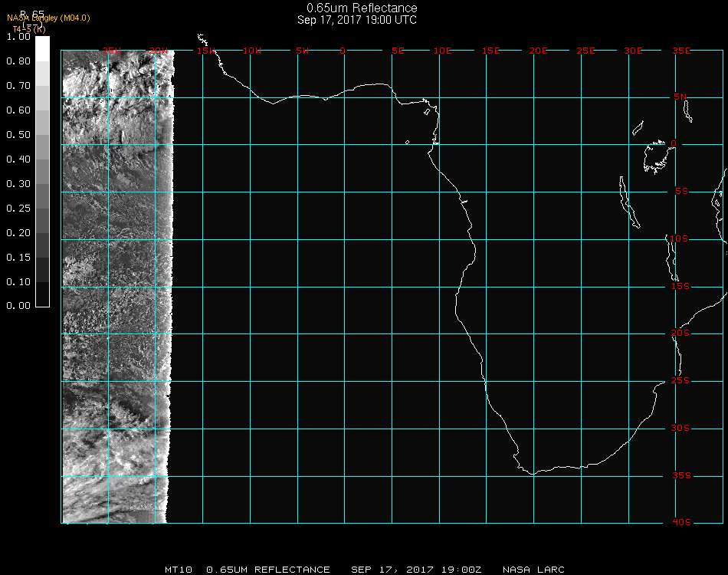Click the 5N latitude label
The image size is (728, 575).
tap(680, 97)
